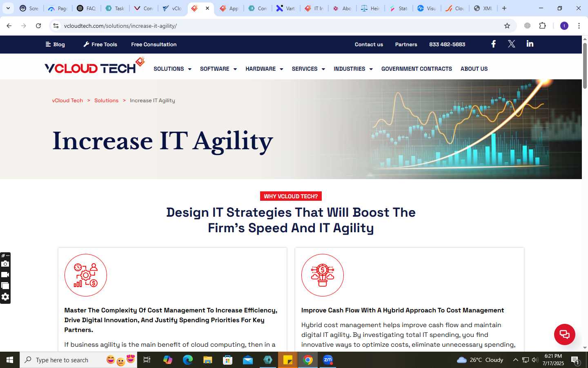The height and width of the screenshot is (368, 588).
Task: Click the screenshot camera tool icon
Action: pyautogui.click(x=5, y=264)
